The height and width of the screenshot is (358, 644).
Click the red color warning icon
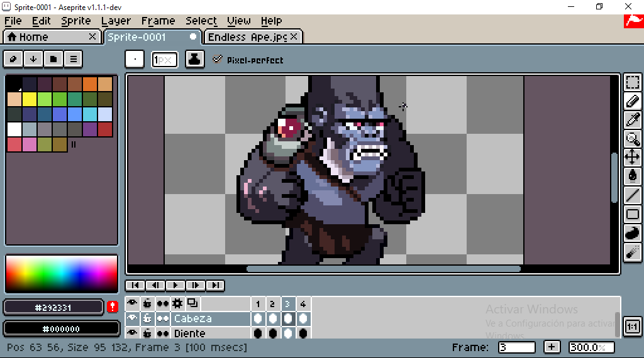113,306
